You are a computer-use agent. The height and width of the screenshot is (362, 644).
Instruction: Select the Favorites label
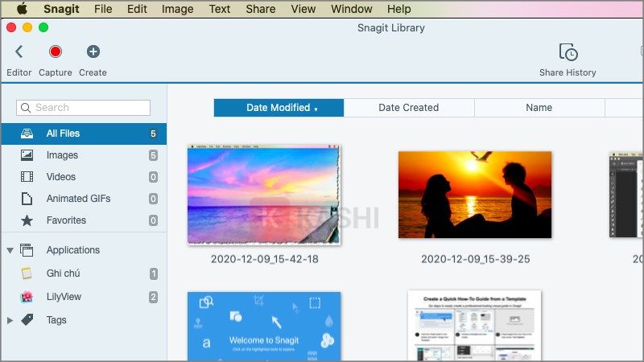pos(66,220)
